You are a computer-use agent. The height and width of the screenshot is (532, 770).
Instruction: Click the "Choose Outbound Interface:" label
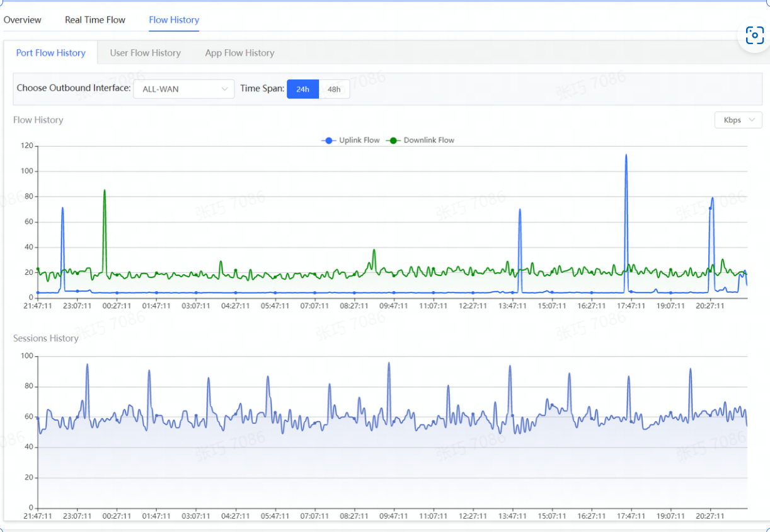pyautogui.click(x=74, y=88)
